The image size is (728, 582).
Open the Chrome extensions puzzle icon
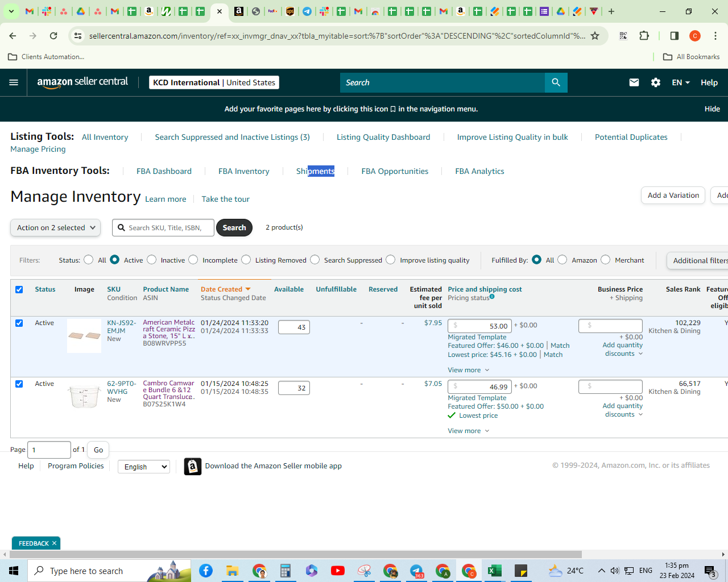click(x=644, y=36)
